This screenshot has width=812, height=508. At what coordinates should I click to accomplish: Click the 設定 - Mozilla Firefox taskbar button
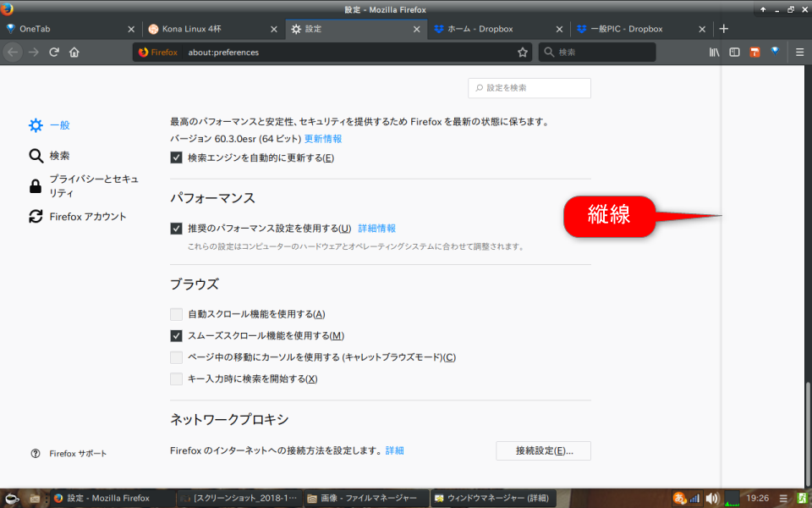click(112, 499)
